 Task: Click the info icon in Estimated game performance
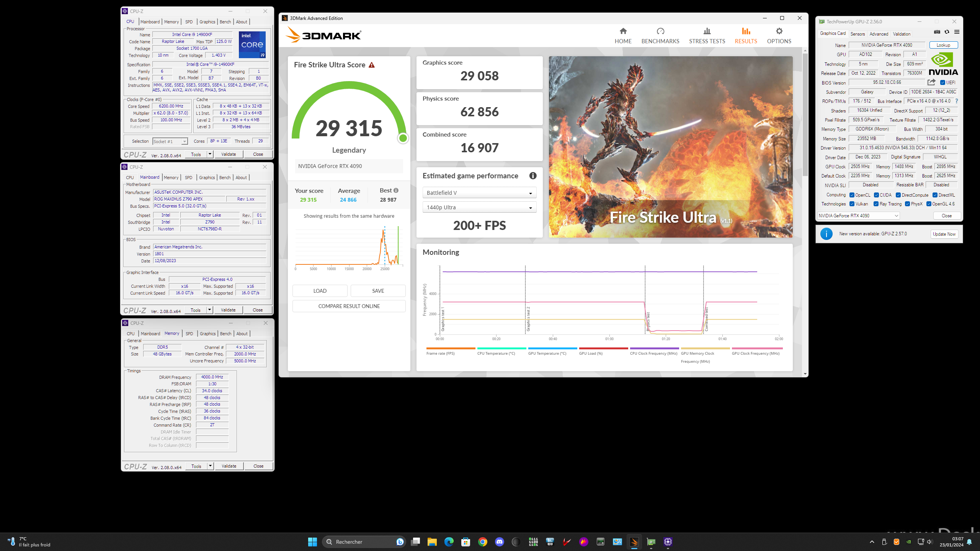click(x=532, y=176)
